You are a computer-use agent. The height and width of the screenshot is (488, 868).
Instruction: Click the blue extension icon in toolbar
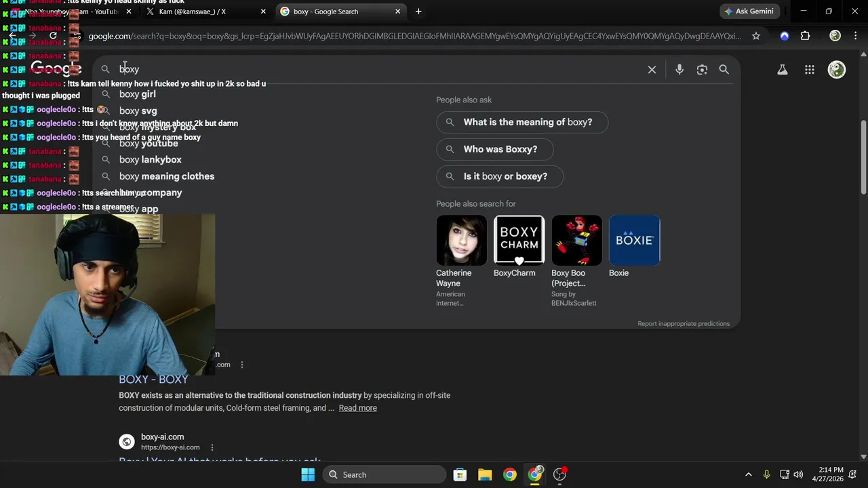[x=785, y=36]
